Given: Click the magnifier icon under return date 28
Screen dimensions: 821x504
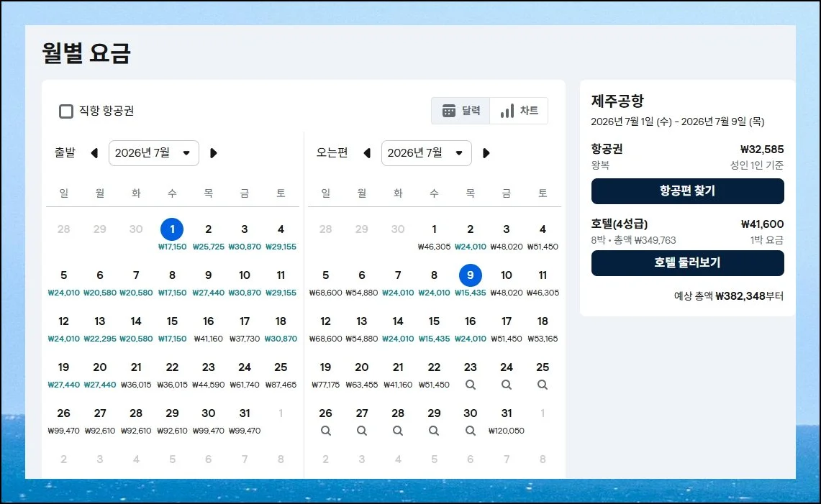Looking at the screenshot, I should pos(398,431).
